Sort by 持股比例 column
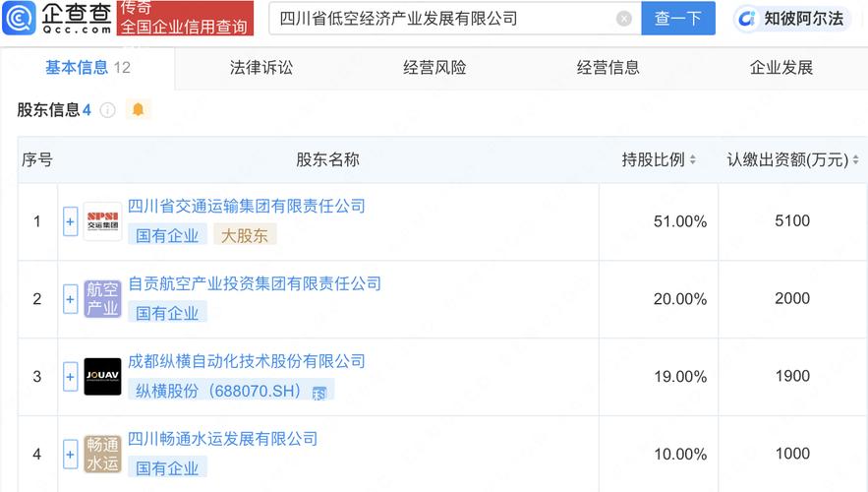The height and width of the screenshot is (492, 868). coord(692,160)
